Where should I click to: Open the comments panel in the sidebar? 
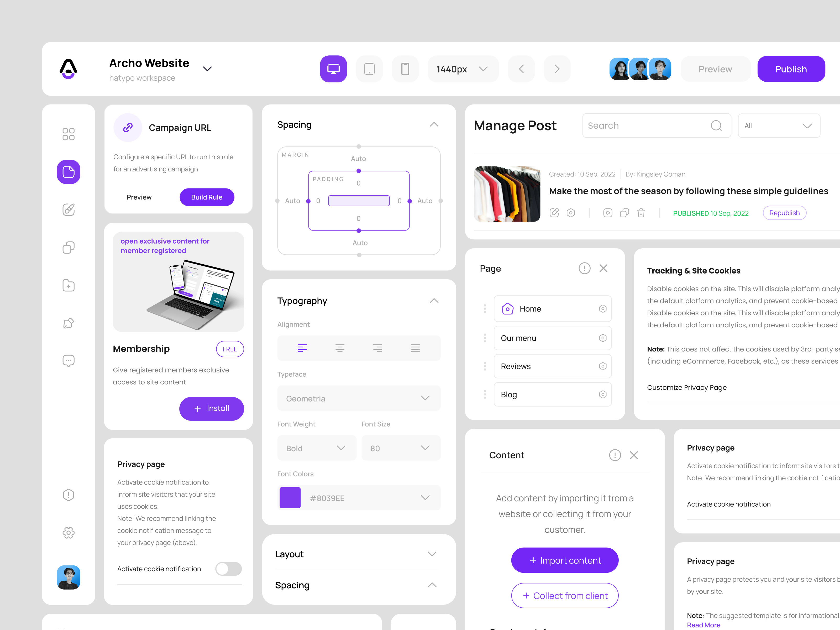click(x=68, y=360)
